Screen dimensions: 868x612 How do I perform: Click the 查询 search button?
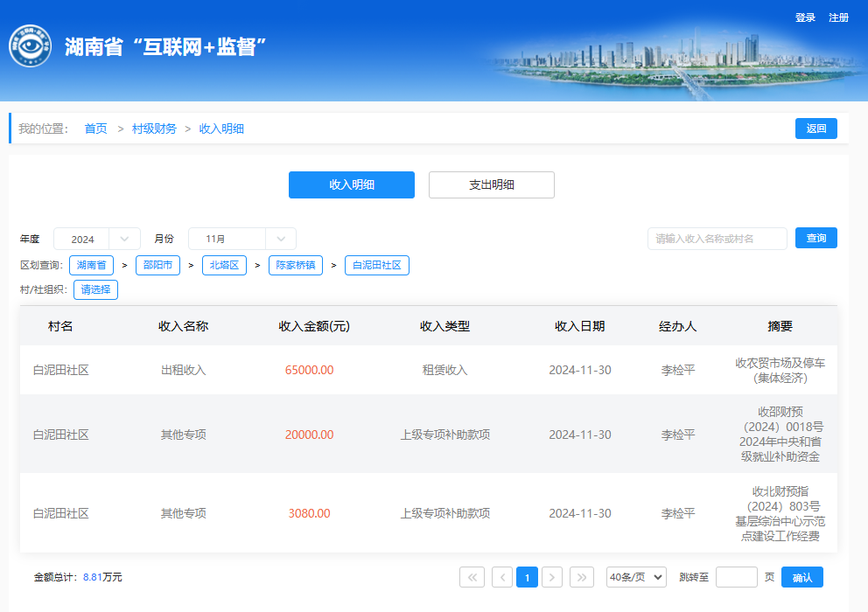[x=816, y=238]
